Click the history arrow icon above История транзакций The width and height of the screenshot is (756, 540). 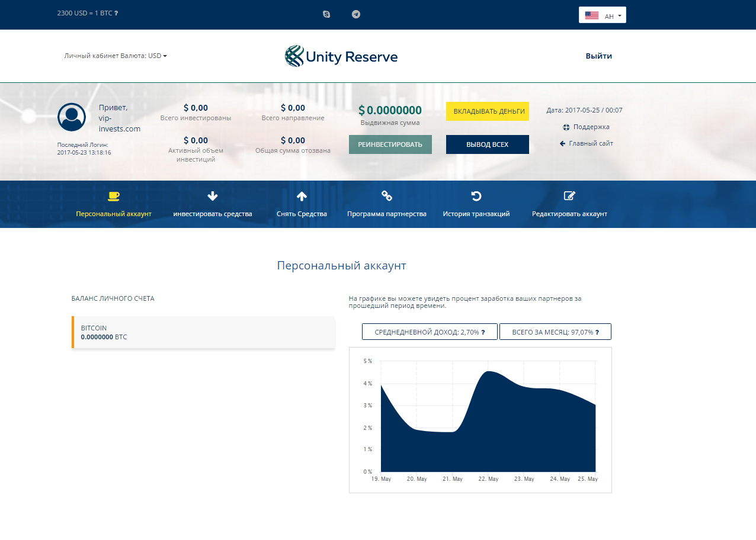click(x=478, y=195)
